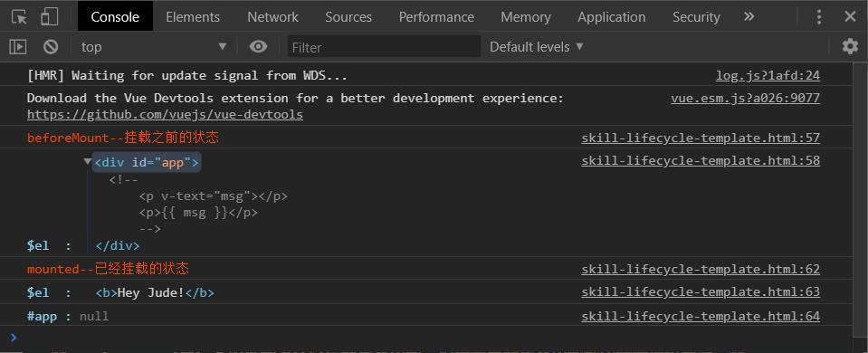Switch to the Elements tab
This screenshot has width=868, height=353.
193,17
